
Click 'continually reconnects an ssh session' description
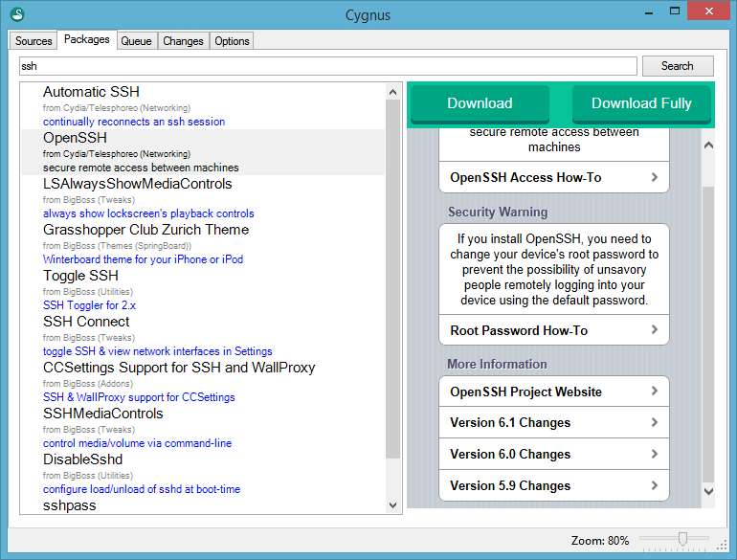click(x=134, y=122)
